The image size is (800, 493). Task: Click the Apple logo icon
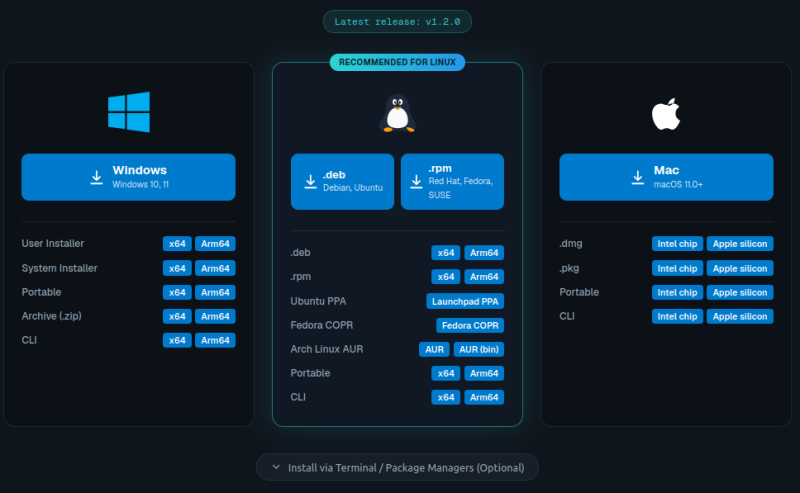point(666,114)
